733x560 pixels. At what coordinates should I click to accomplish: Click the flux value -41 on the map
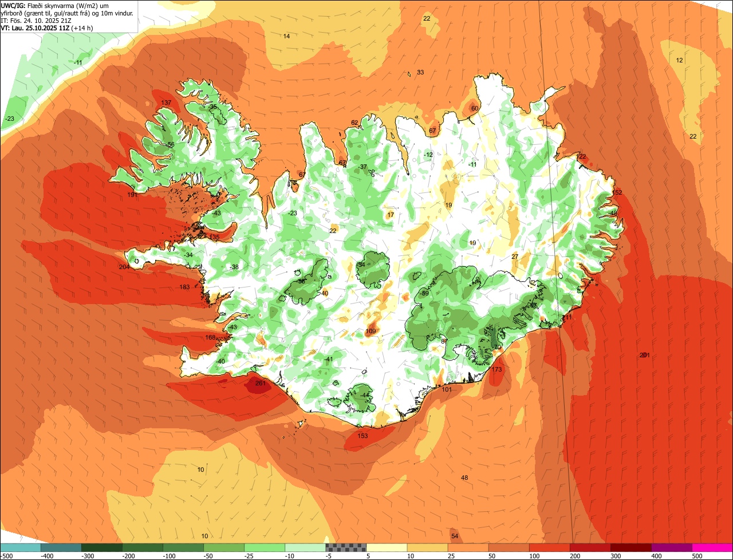[328, 359]
